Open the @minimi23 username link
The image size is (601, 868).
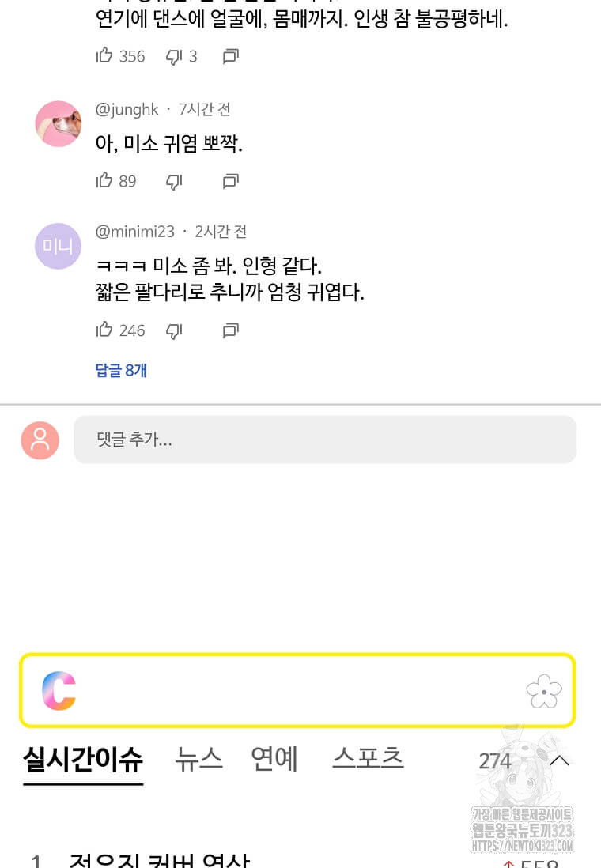pyautogui.click(x=134, y=232)
